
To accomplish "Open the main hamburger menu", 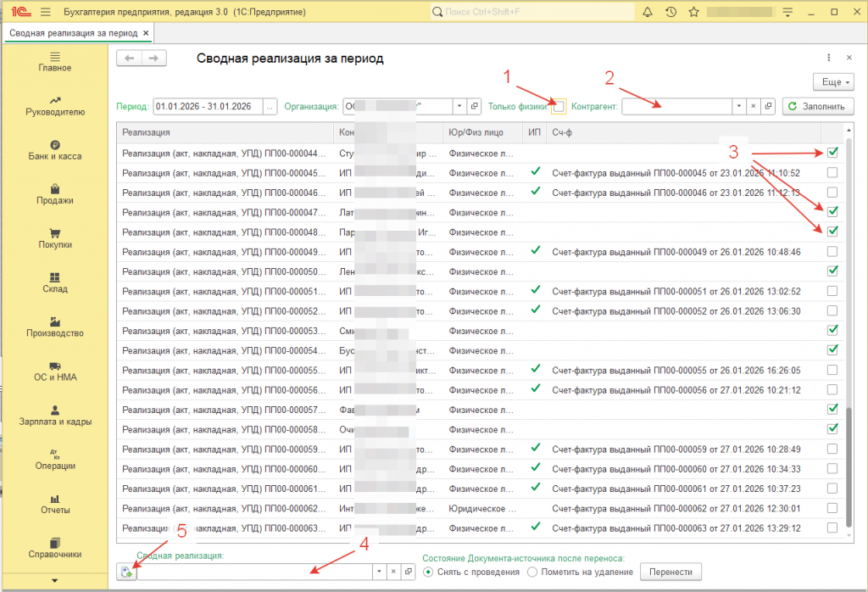I will (x=46, y=12).
